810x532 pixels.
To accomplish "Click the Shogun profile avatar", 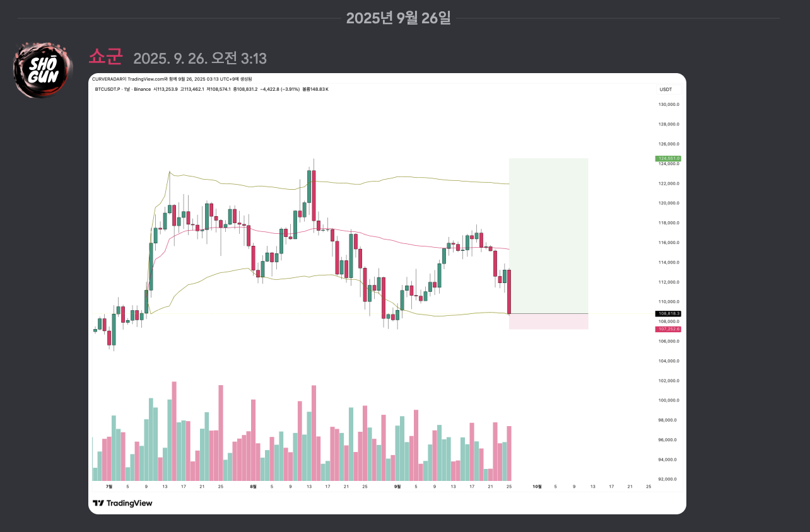I will tap(44, 70).
